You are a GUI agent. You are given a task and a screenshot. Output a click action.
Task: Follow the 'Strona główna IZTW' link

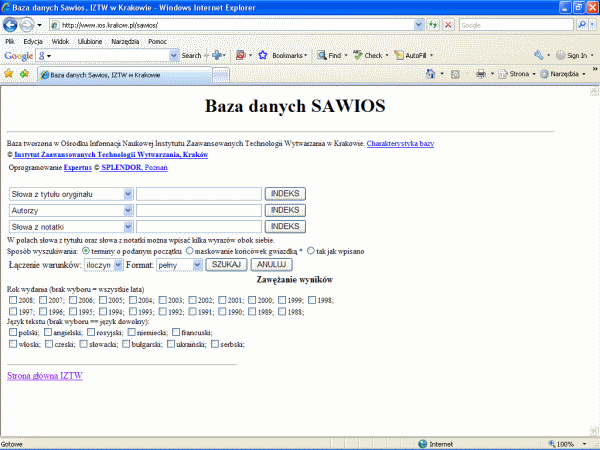45,376
